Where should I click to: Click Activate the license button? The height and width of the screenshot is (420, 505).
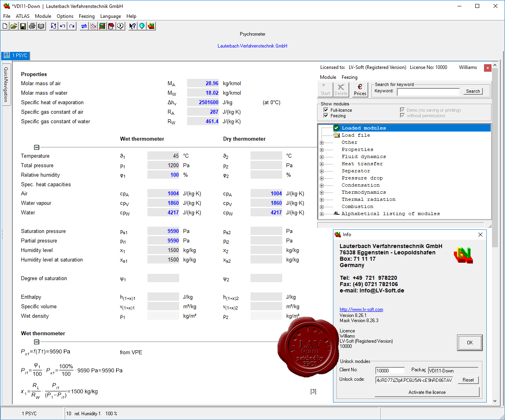(x=427, y=392)
